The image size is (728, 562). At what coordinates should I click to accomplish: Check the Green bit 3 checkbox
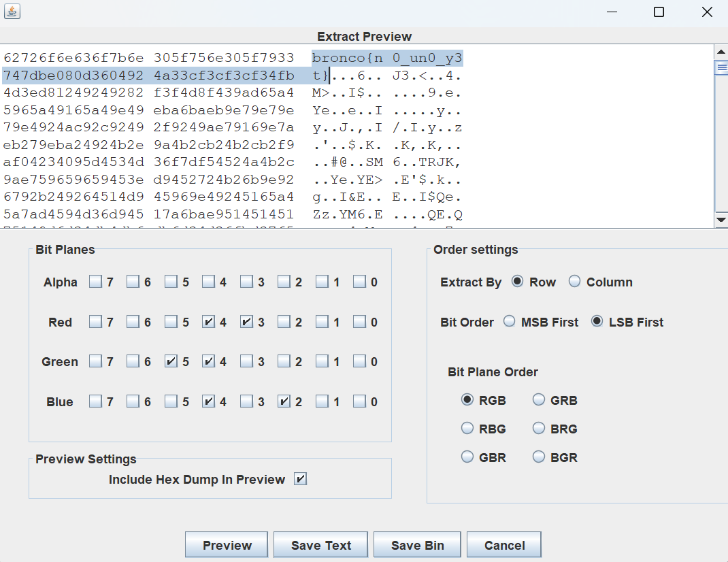tap(246, 361)
